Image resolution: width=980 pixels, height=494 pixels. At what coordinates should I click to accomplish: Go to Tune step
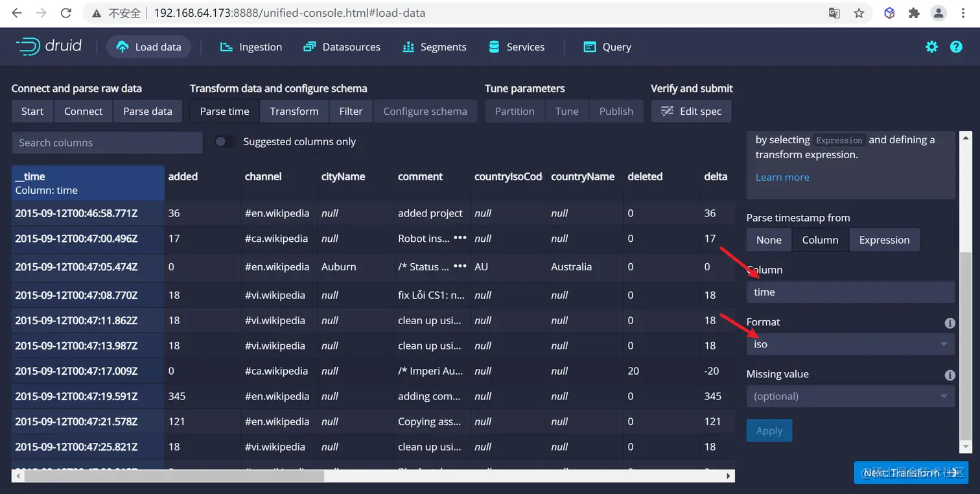tap(567, 111)
